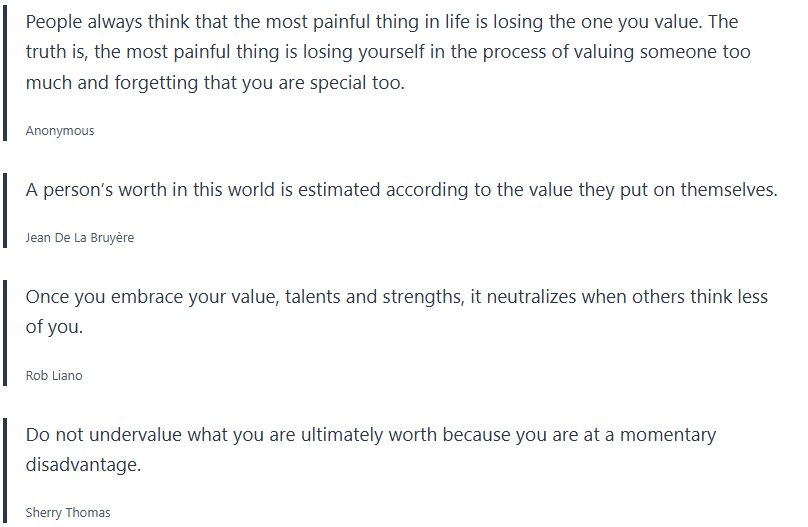Click the word "disadvantage." in the last quote
Screen dimensions: 808x527
point(83,465)
